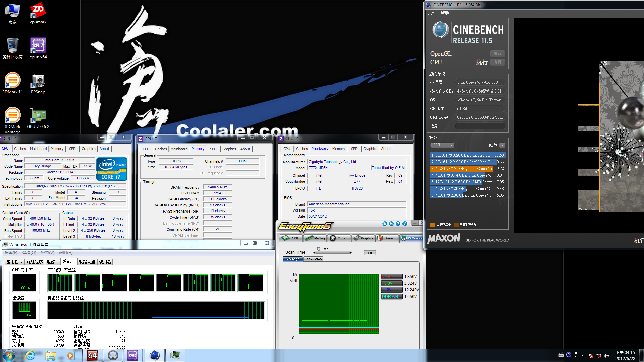Open the cpuz_x64 desktop shortcut
644x362 pixels.
pyautogui.click(x=38, y=48)
